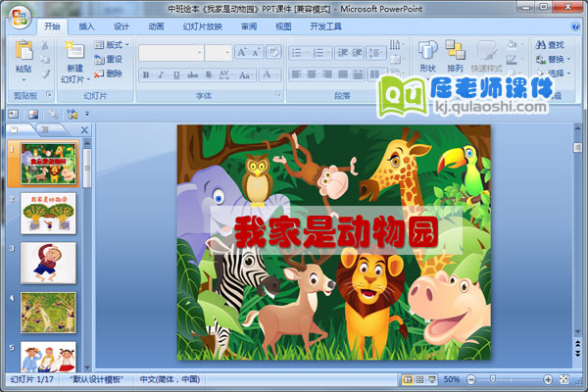Expand the Replace (替换) dropdown arrow
The width and height of the screenshot is (588, 392).
point(568,59)
